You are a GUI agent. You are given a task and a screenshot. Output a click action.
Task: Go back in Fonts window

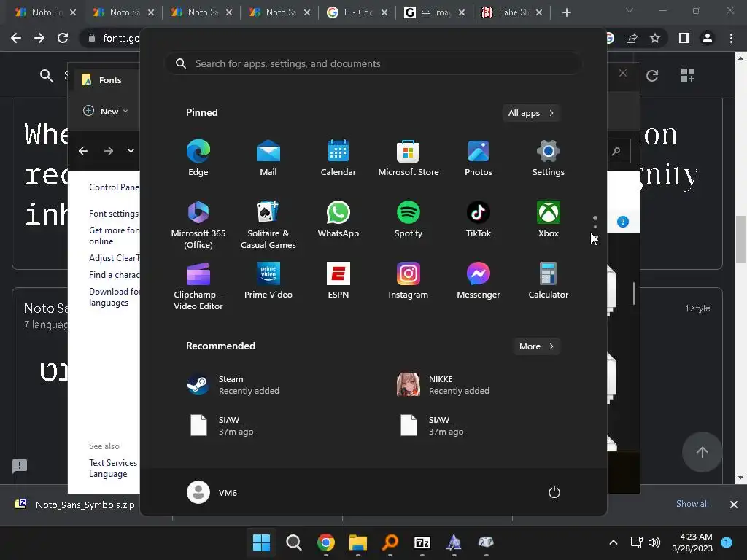coord(83,151)
